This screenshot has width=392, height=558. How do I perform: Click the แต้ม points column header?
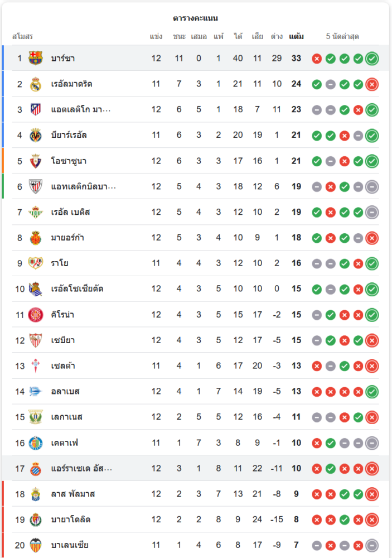(296, 37)
